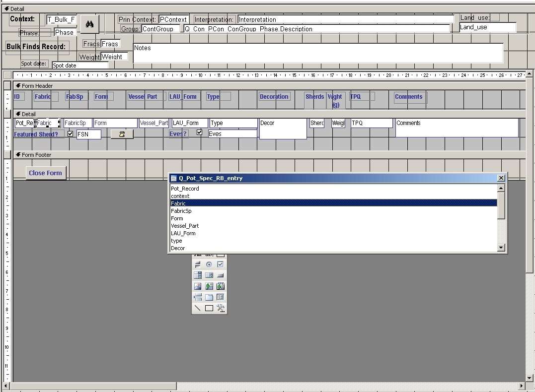Click the small icon button beside FSN field
The image size is (535, 392).
[122, 134]
